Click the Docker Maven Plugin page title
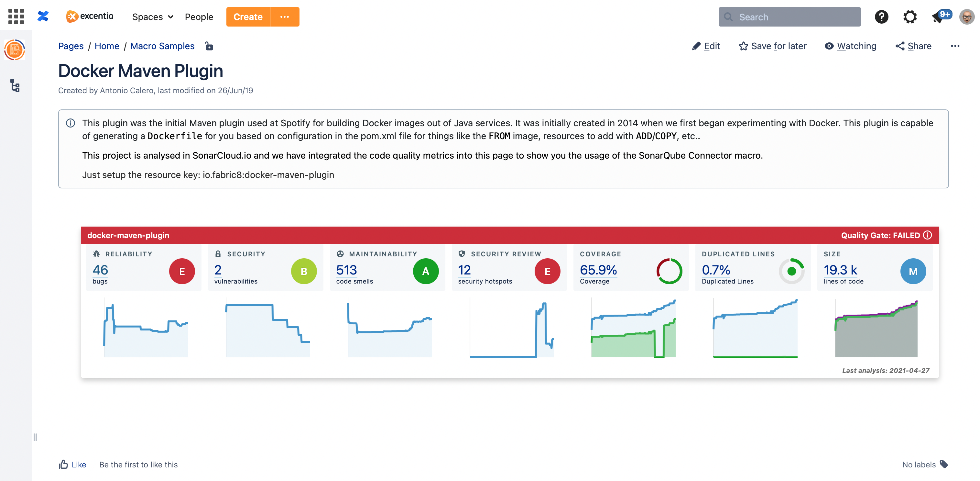 (140, 71)
